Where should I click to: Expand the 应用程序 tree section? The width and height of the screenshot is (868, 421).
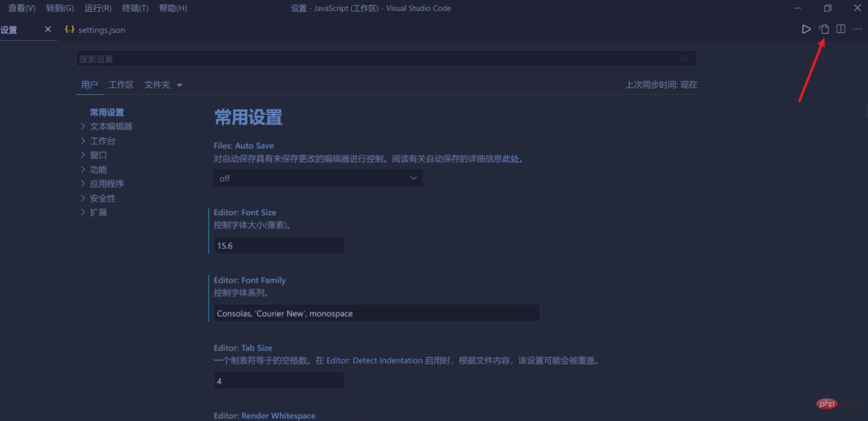tap(102, 184)
